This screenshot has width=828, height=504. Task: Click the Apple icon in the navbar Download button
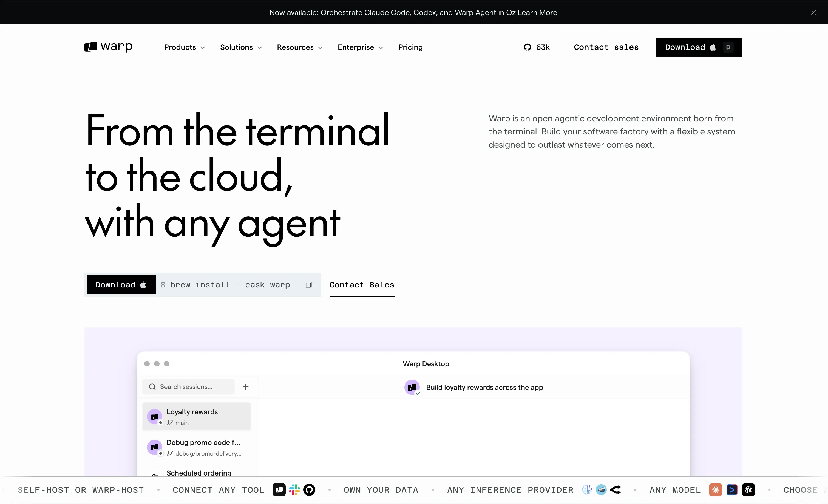coord(713,47)
